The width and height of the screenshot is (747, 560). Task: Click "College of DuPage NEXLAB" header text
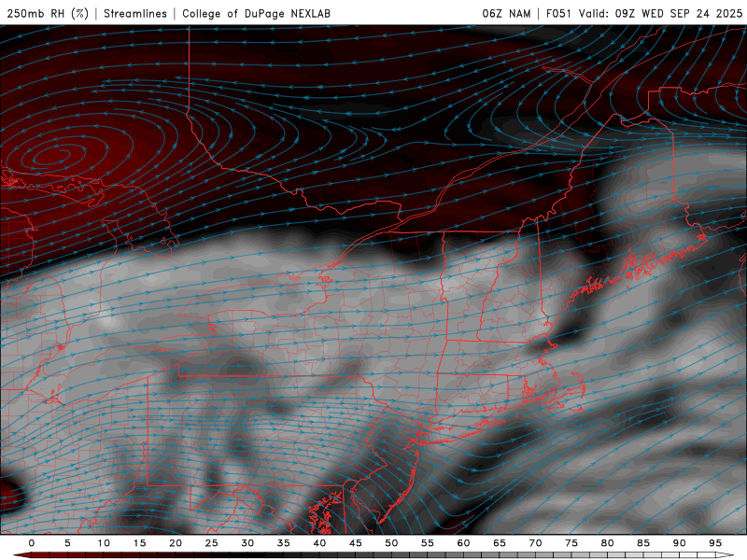pos(256,13)
